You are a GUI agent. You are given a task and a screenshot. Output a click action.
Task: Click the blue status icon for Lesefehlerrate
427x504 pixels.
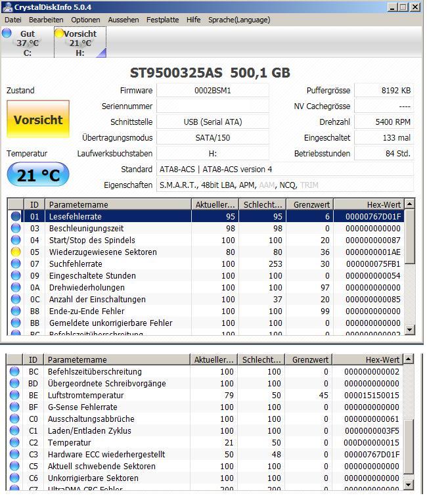click(x=16, y=216)
